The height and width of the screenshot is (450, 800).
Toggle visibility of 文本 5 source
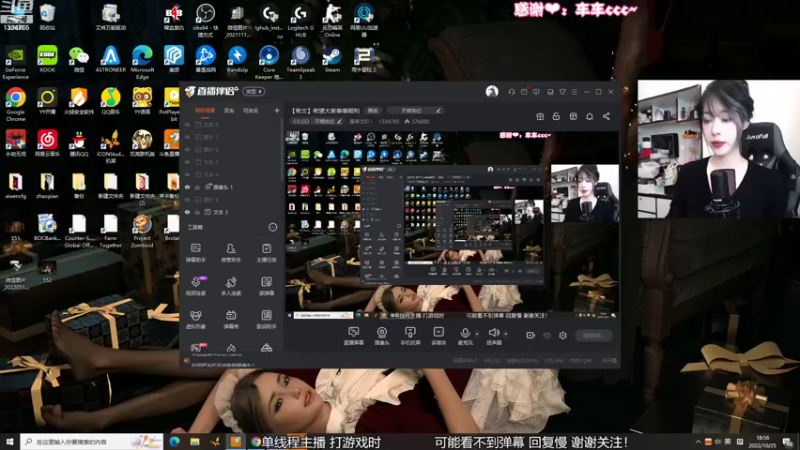[187, 162]
